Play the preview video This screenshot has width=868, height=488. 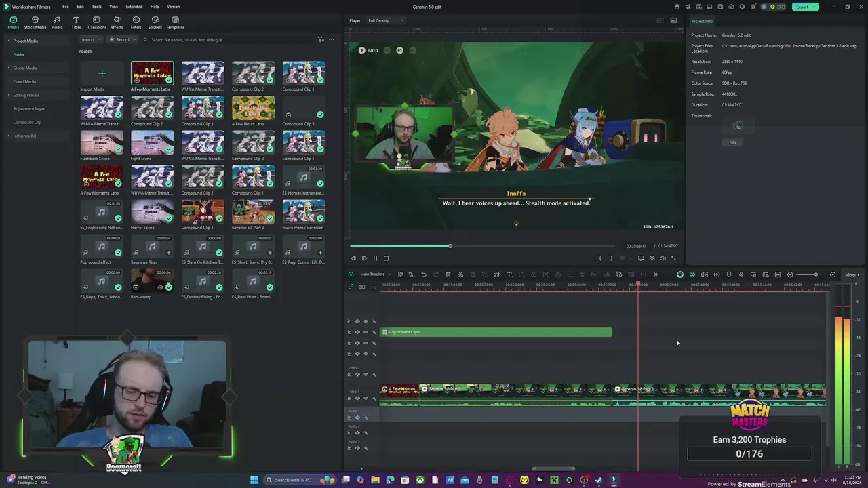coord(364,258)
